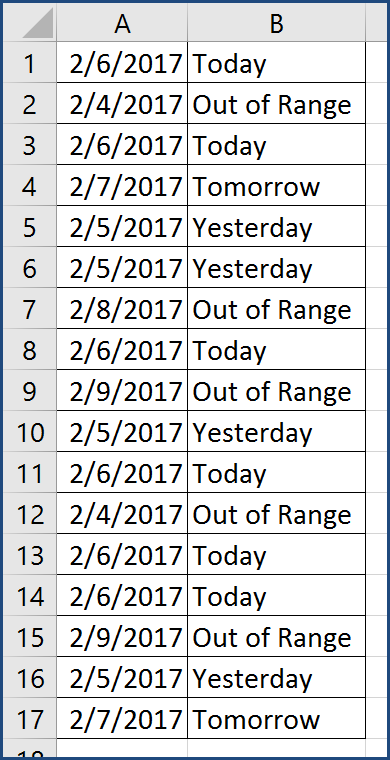Click cell A4 with date 2/7/2017

pyautogui.click(x=122, y=185)
